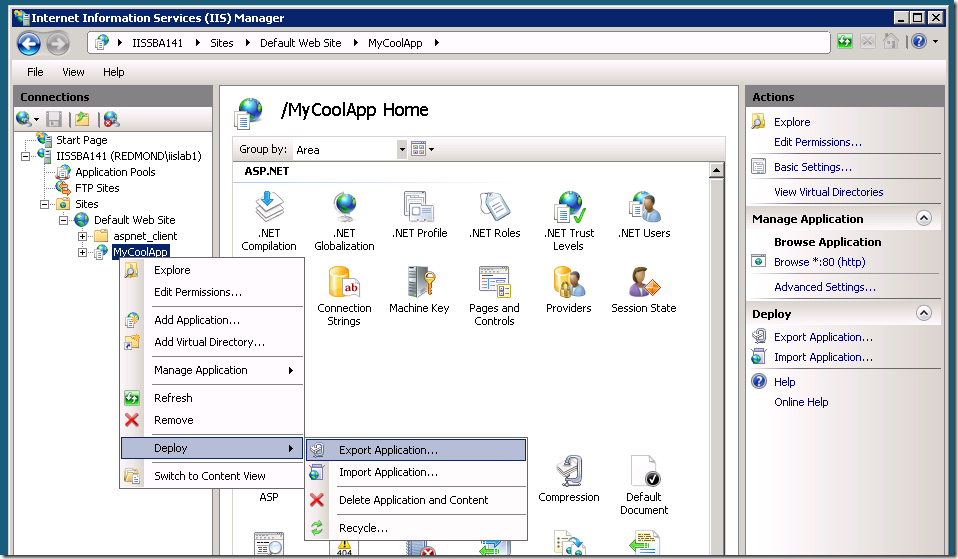This screenshot has height=559, width=958.
Task: Open the File menu
Action: (x=35, y=72)
